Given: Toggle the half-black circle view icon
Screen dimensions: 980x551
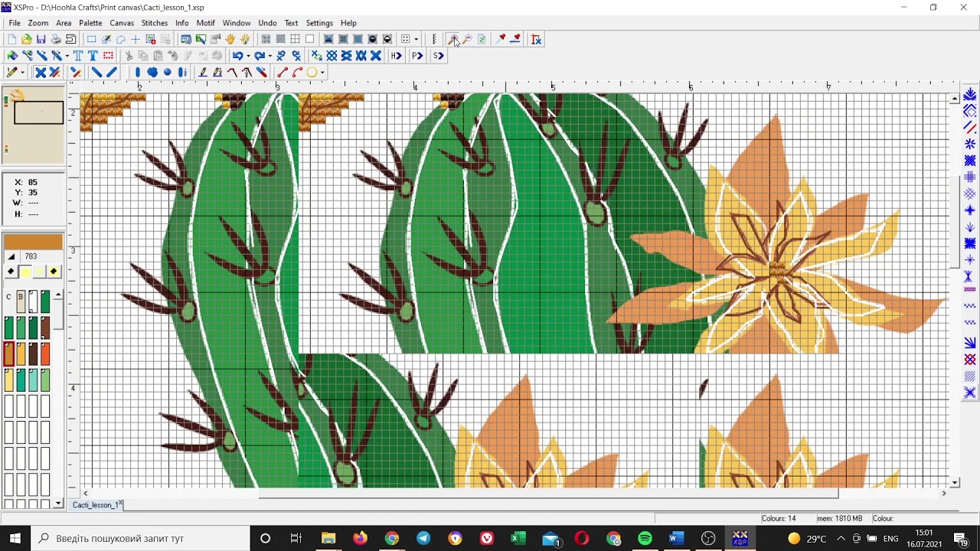Looking at the screenshot, I should click(x=387, y=39).
